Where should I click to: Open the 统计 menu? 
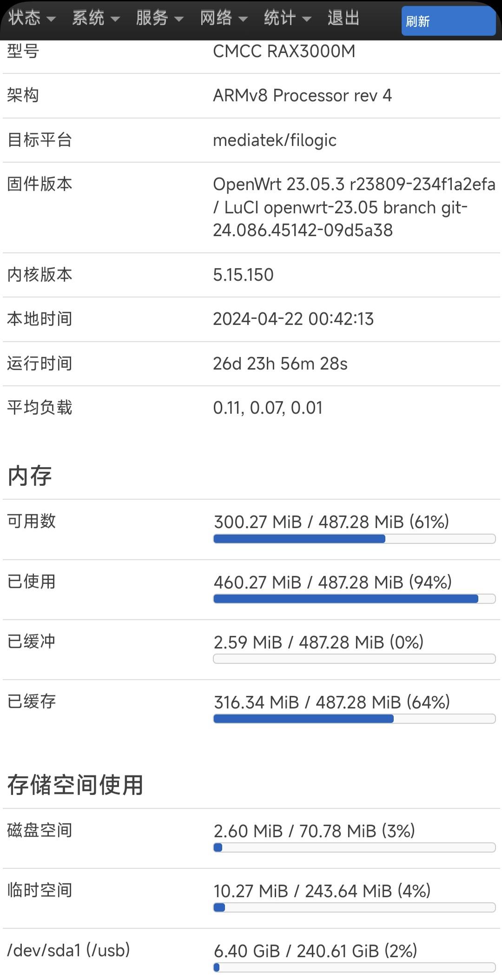287,19
